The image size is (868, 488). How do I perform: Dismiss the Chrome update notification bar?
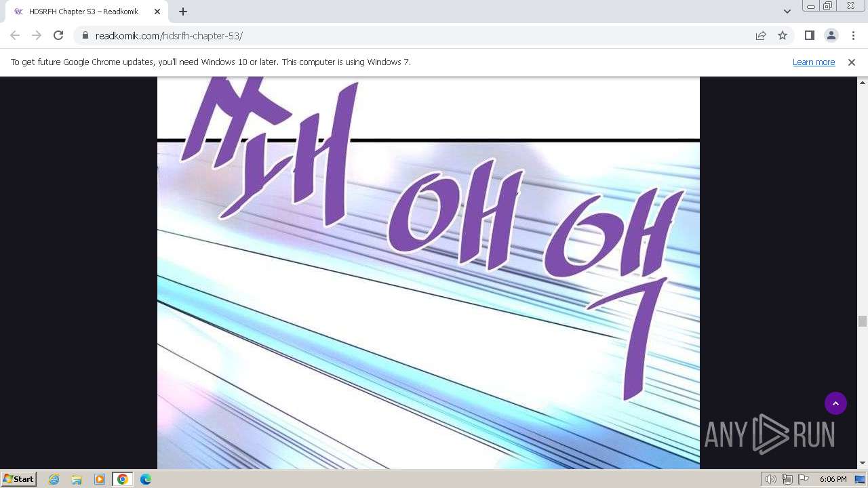[852, 62]
